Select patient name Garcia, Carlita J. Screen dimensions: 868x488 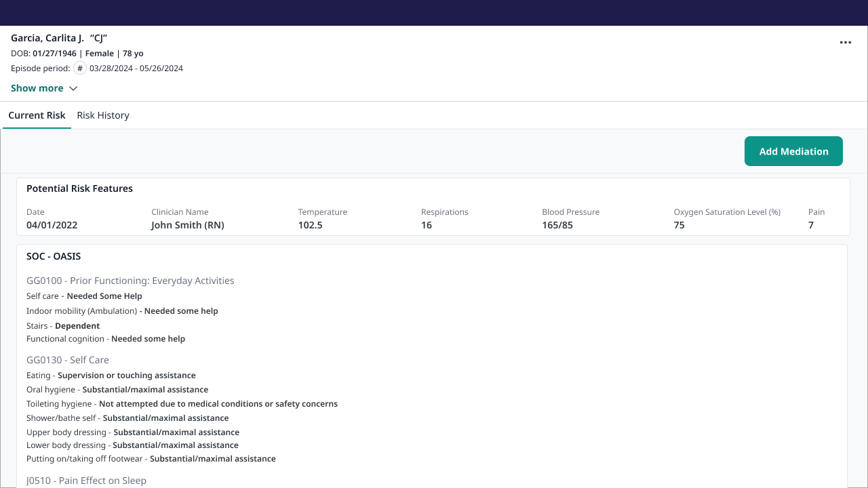(x=47, y=38)
